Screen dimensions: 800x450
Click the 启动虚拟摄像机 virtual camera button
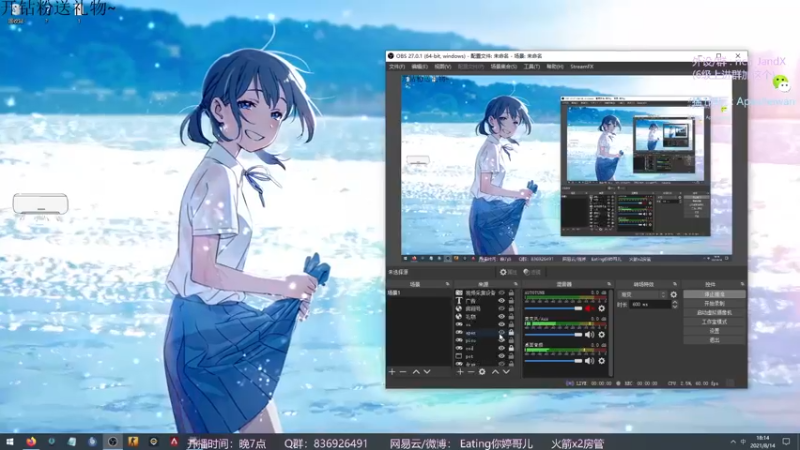714,313
